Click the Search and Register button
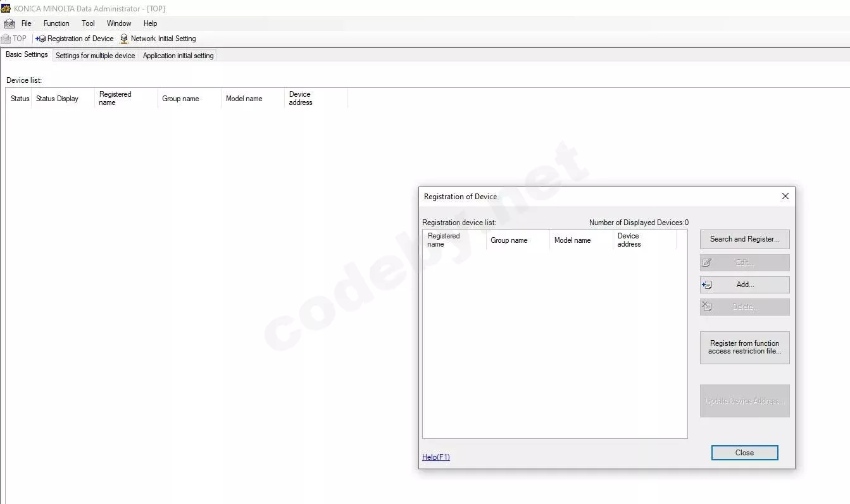The width and height of the screenshot is (850, 504). tap(744, 239)
